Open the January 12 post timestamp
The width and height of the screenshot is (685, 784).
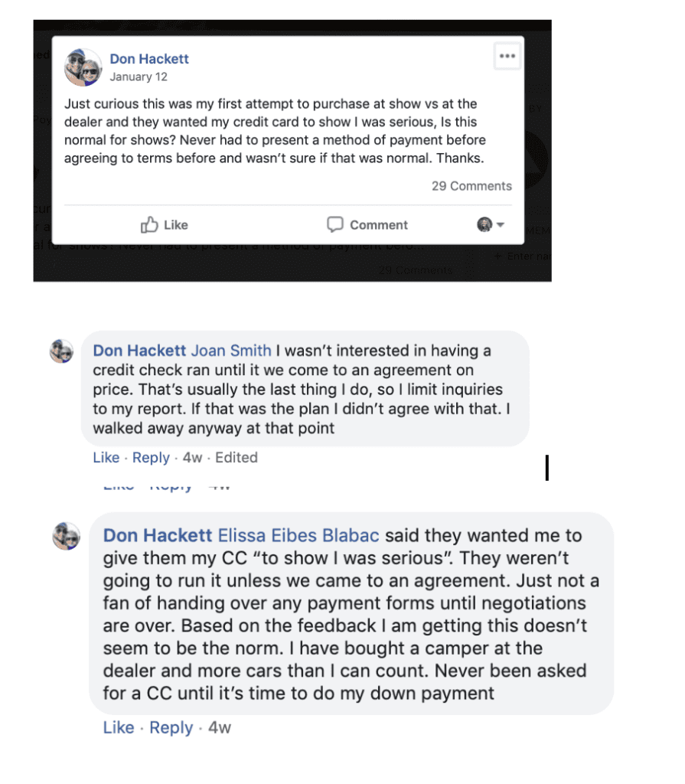pos(139,77)
